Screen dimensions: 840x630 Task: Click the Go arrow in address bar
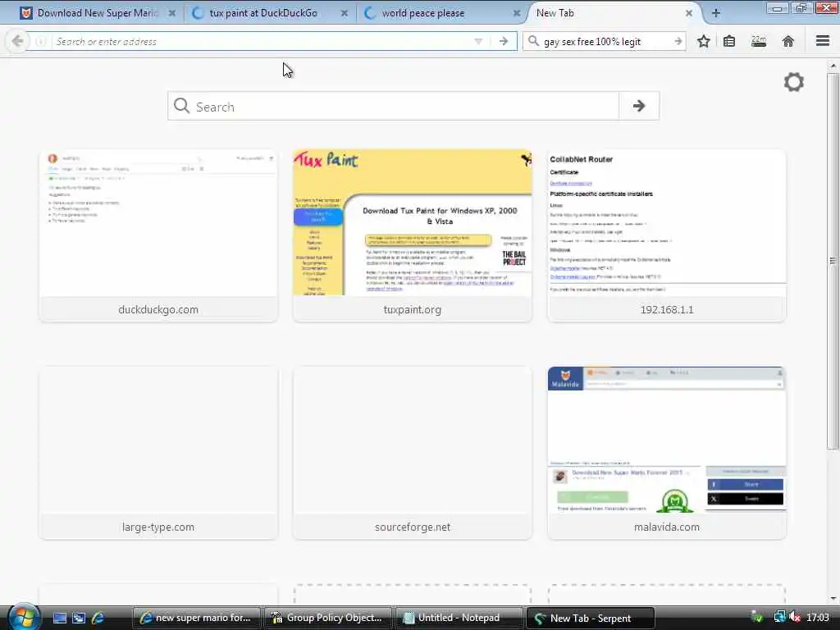tap(504, 41)
